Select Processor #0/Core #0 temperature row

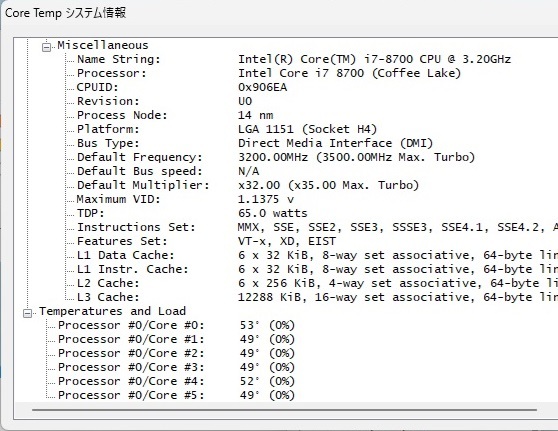pyautogui.click(x=176, y=325)
